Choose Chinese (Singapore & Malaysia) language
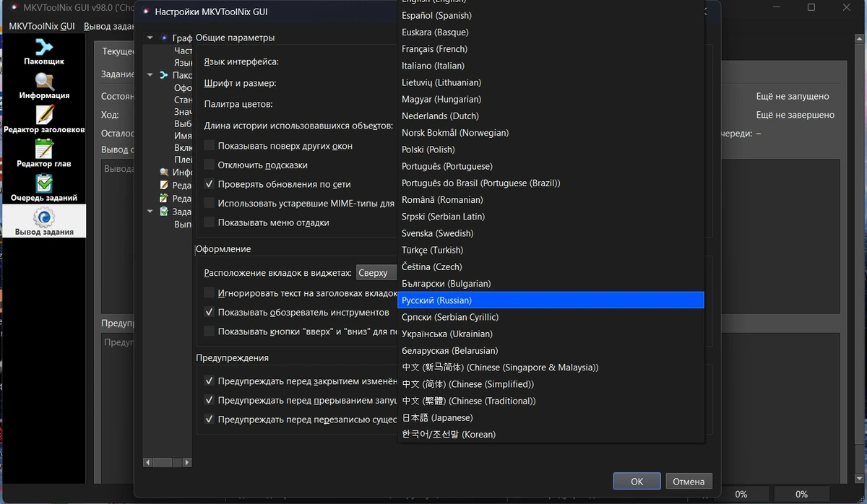This screenshot has width=867, height=504. point(551,367)
